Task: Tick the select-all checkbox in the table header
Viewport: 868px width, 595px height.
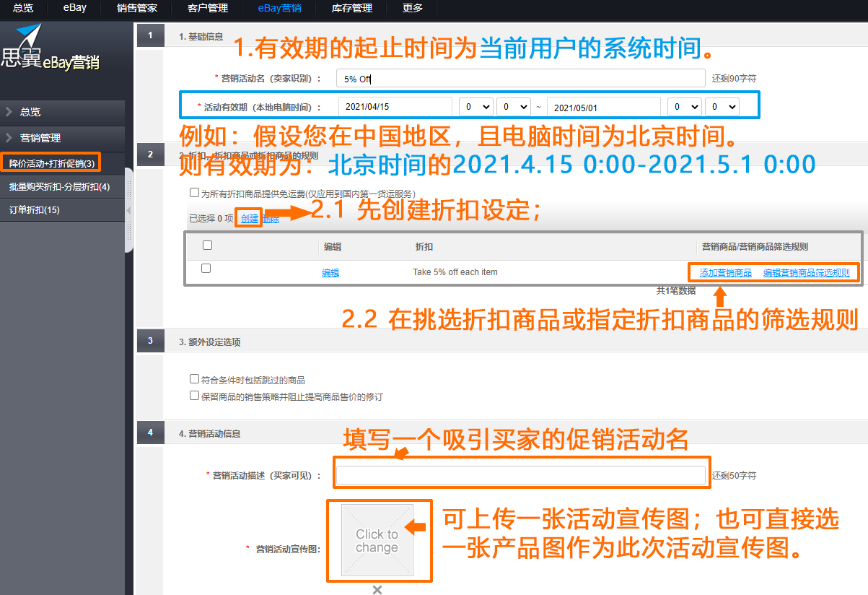Action: point(207,246)
